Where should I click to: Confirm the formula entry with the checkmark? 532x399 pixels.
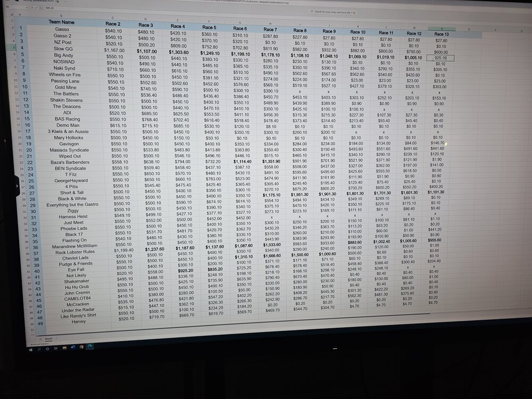coord(36,7)
